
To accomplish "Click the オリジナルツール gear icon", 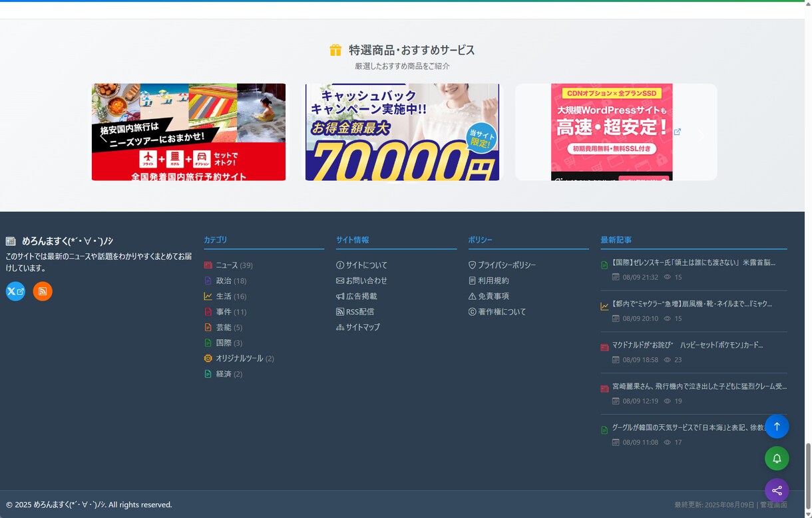I will [208, 358].
